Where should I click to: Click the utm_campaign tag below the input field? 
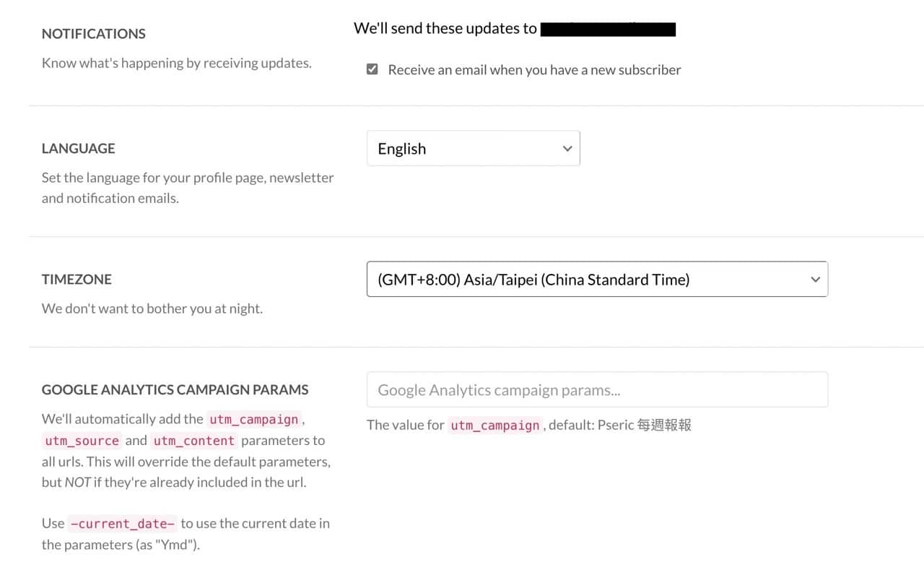tap(495, 426)
